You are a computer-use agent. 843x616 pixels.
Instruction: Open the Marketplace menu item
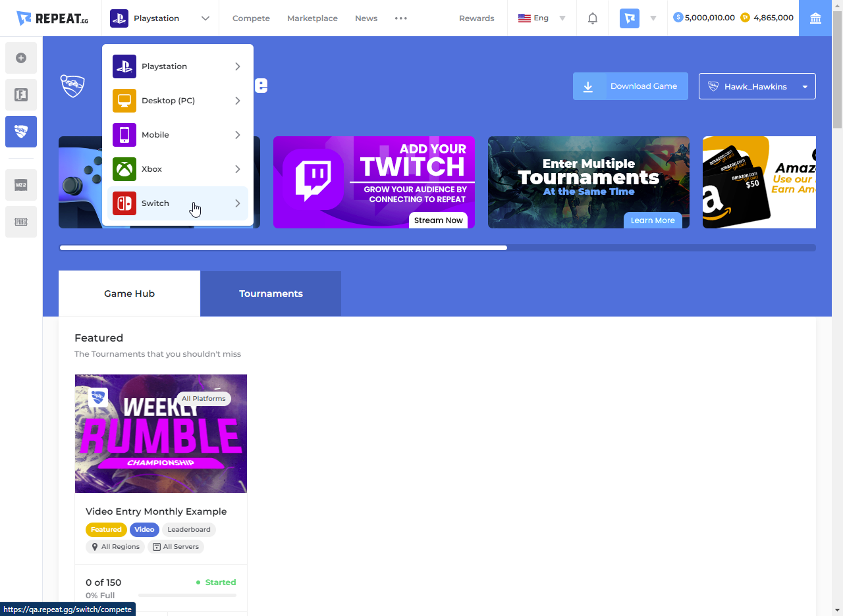tap(312, 18)
